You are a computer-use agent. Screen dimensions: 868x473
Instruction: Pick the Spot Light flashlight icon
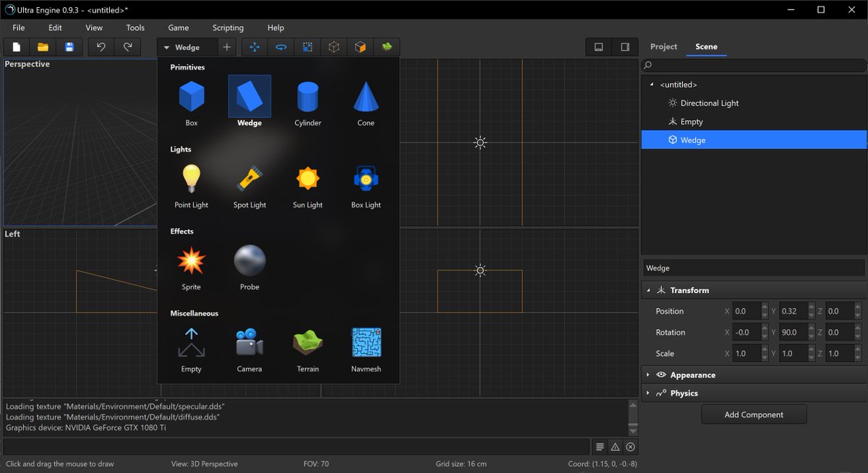[250, 178]
